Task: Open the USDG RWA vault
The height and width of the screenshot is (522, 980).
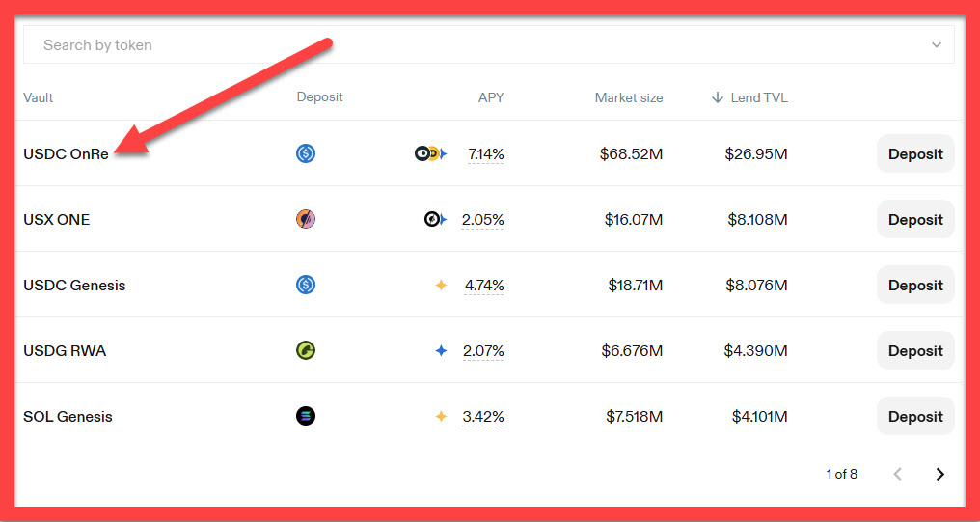Action: (65, 350)
